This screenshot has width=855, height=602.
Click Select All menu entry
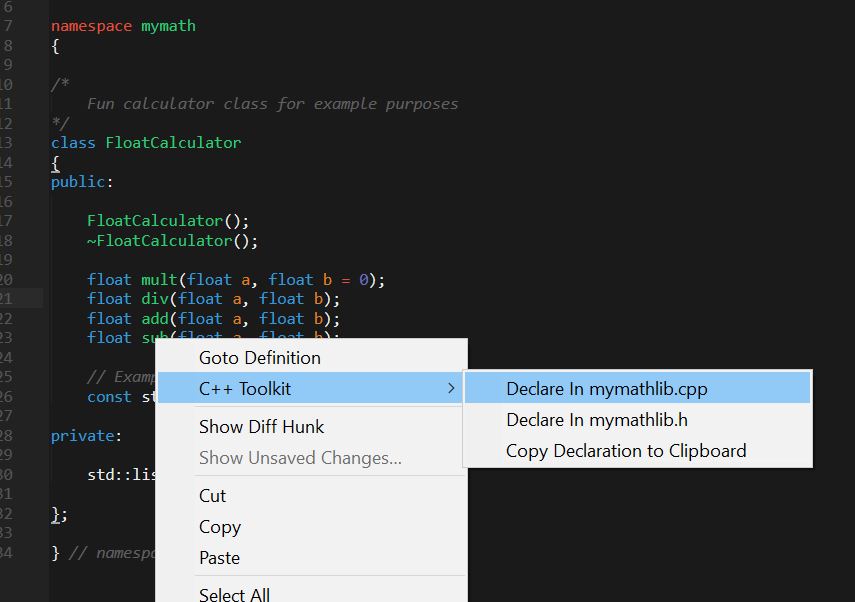coord(234,594)
